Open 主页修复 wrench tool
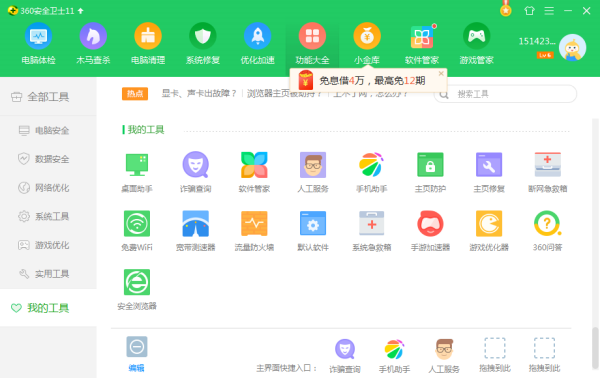The width and height of the screenshot is (600, 378). click(489, 172)
